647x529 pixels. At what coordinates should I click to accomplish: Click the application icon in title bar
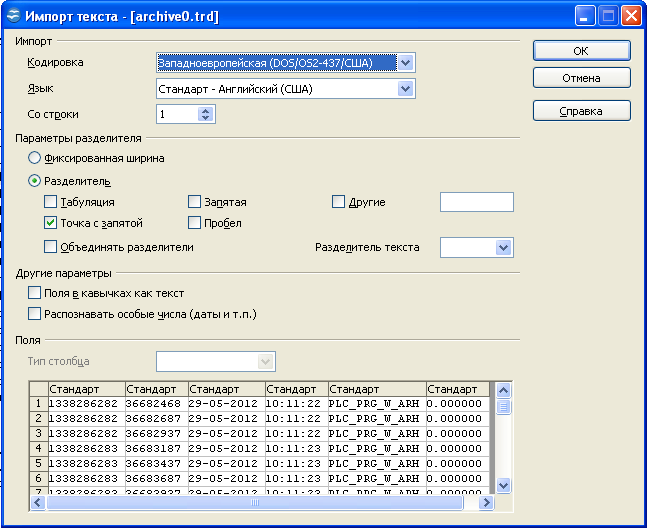pos(14,16)
